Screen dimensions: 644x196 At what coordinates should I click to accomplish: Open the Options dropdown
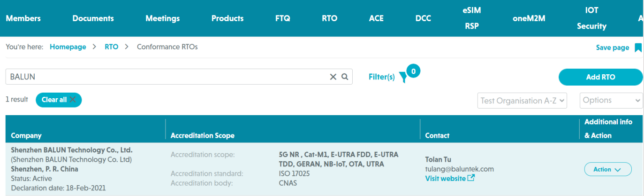pyautogui.click(x=611, y=100)
